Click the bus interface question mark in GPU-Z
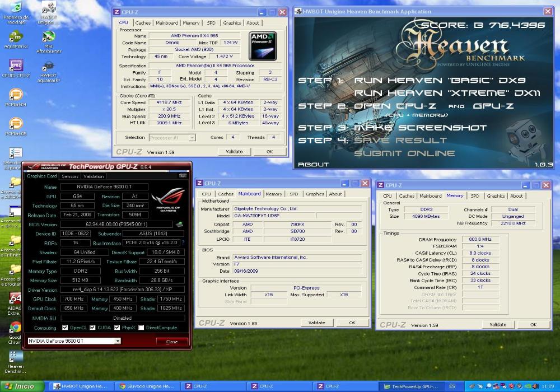560x392 pixels. click(183, 243)
